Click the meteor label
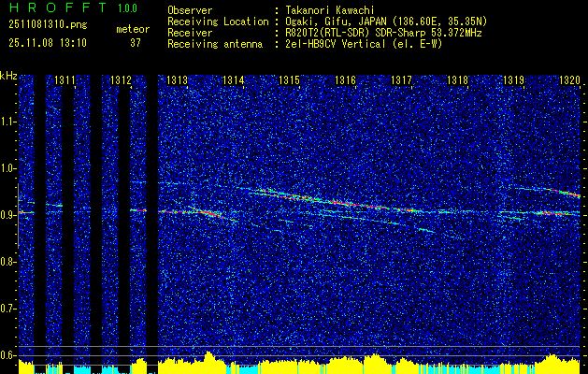588x374 pixels. point(133,29)
